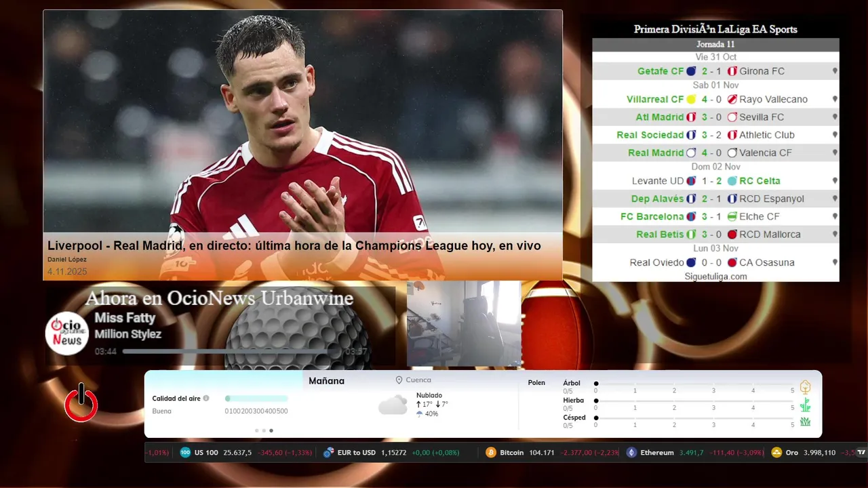
Task: Click Oro price 3.998,110
Action: pyautogui.click(x=820, y=453)
